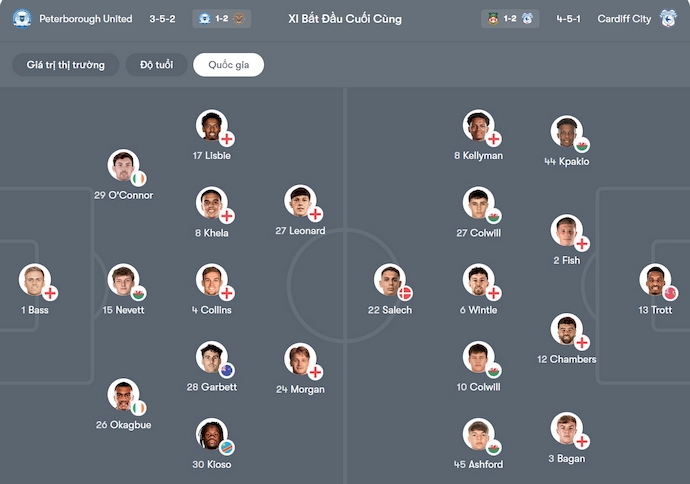The image size is (690, 484).
Task: Click Salech's Denmark flag badge
Action: [405, 294]
